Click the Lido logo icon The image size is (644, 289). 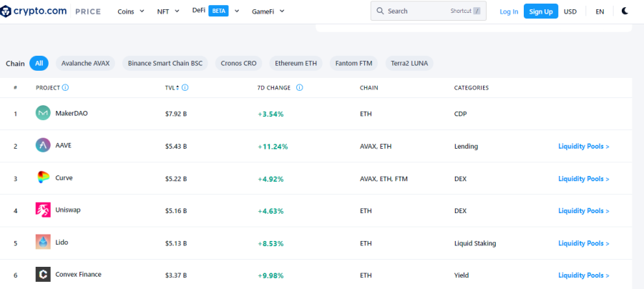click(43, 242)
